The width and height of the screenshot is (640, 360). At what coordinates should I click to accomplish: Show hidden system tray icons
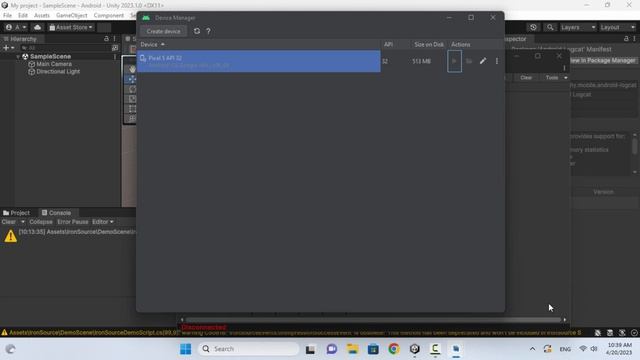[532, 349]
